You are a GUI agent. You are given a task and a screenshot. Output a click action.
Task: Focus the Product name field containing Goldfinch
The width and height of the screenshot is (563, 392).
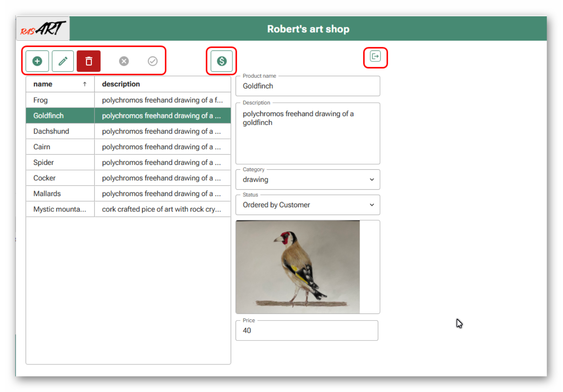(x=308, y=86)
